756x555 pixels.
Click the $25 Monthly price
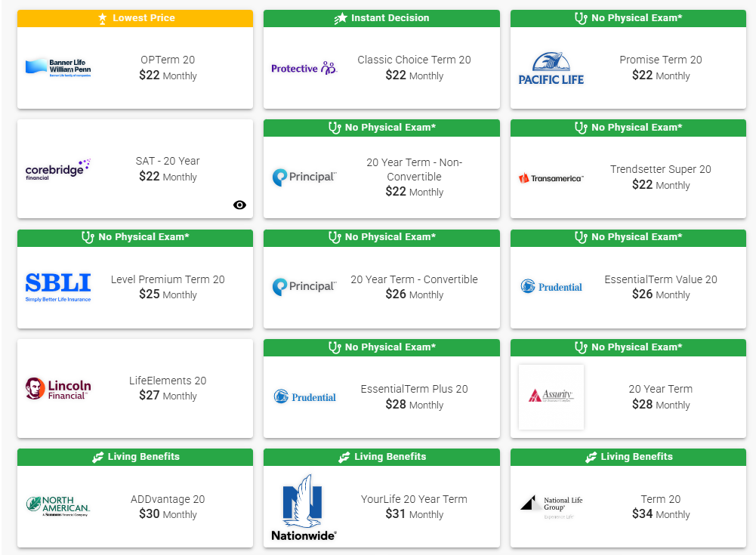(168, 294)
